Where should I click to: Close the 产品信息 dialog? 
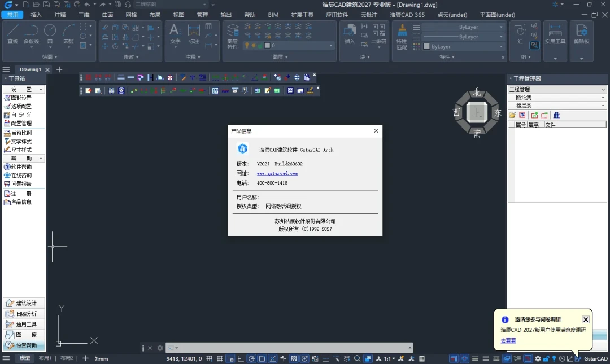click(x=376, y=131)
